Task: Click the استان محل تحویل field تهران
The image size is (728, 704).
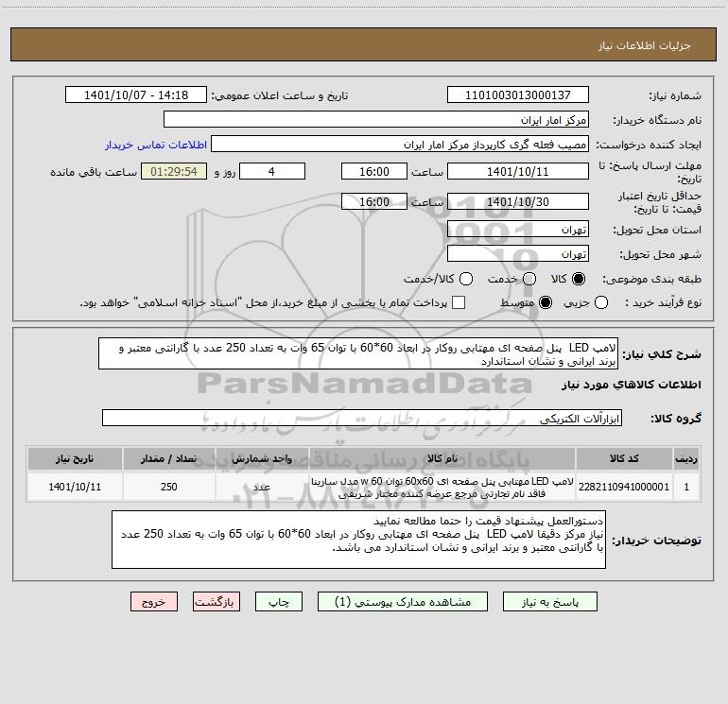Action: tap(518, 229)
